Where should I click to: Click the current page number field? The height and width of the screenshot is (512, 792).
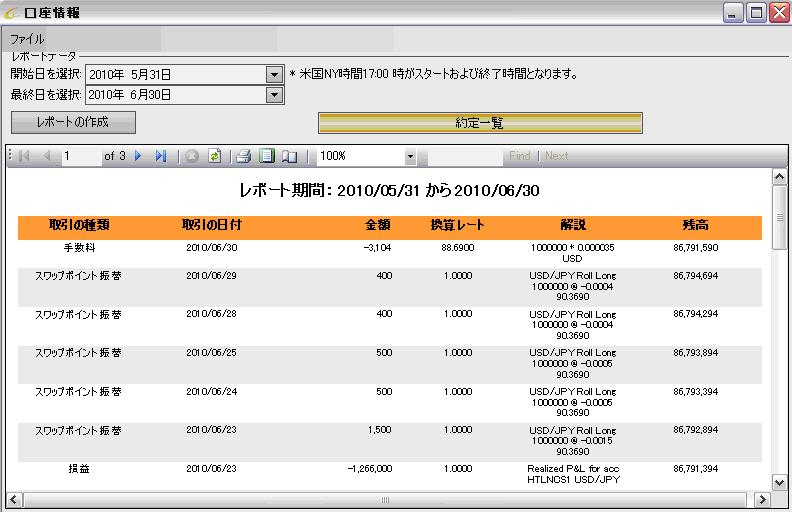click(81, 156)
